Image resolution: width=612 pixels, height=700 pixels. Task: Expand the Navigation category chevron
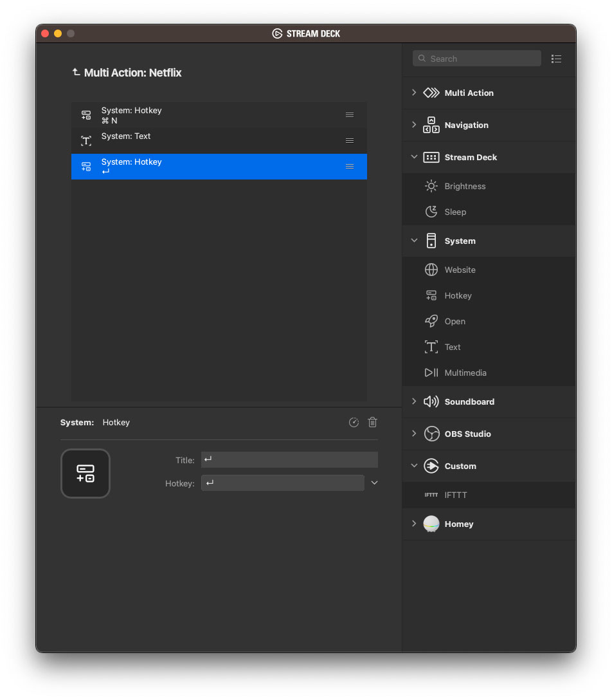[414, 125]
